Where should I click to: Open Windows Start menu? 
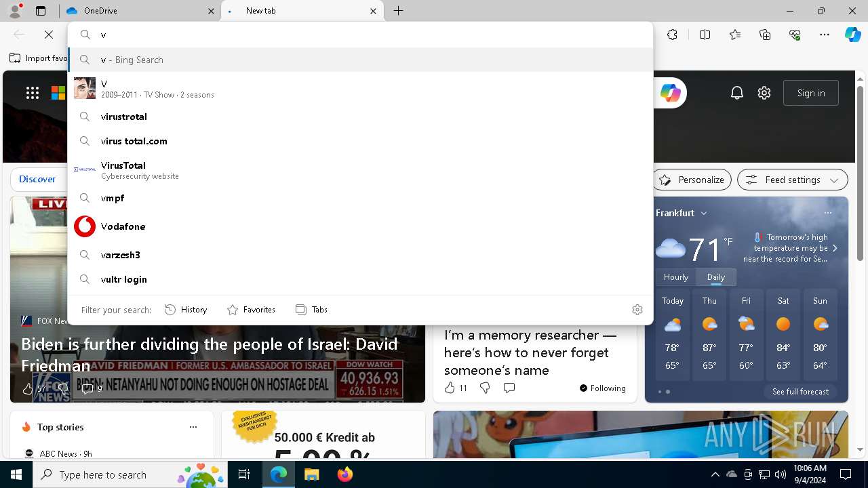point(16,475)
